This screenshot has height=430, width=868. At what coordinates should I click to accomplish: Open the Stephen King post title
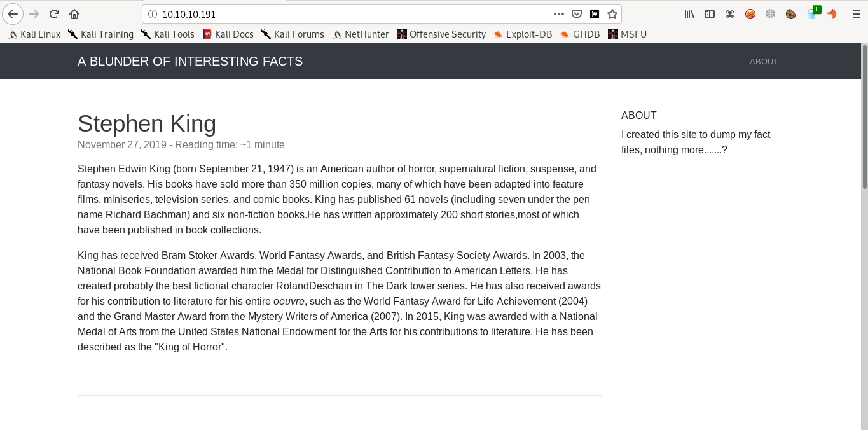(147, 123)
